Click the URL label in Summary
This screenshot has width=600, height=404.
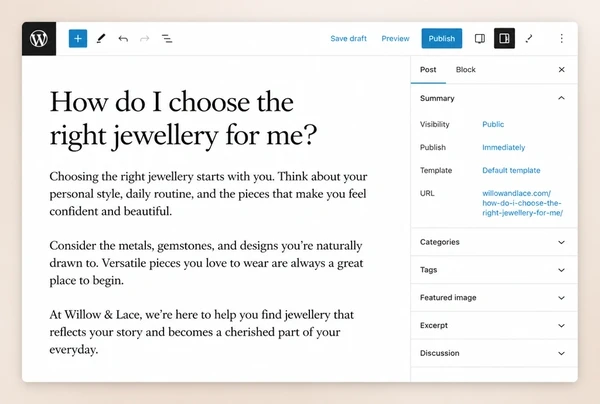point(427,193)
